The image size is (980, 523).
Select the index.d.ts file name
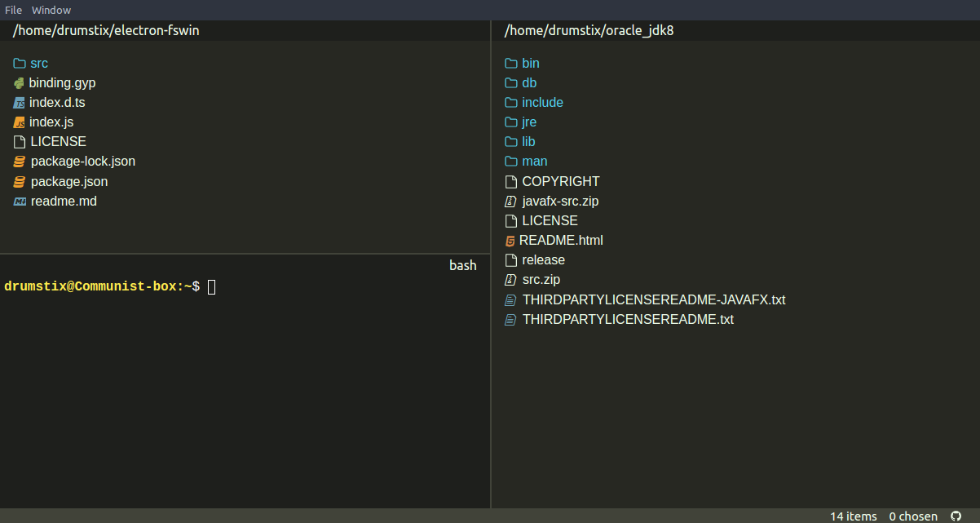coord(57,103)
